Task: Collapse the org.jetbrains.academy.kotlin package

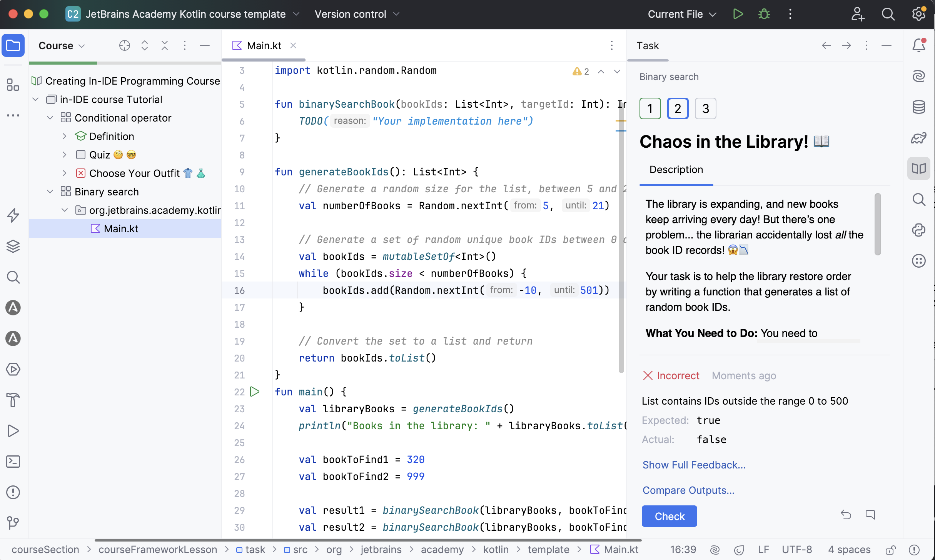Action: coord(65,210)
